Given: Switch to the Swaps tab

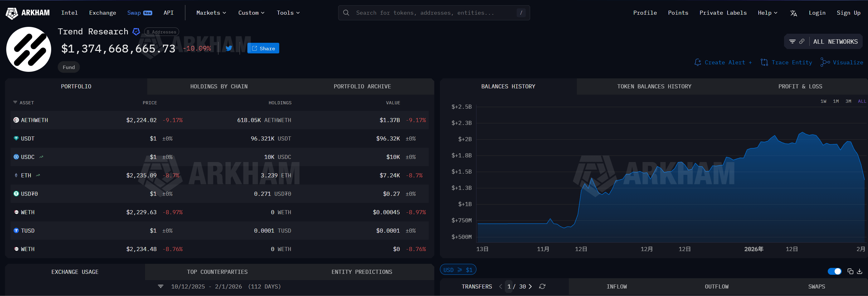Looking at the screenshot, I should tap(817, 286).
